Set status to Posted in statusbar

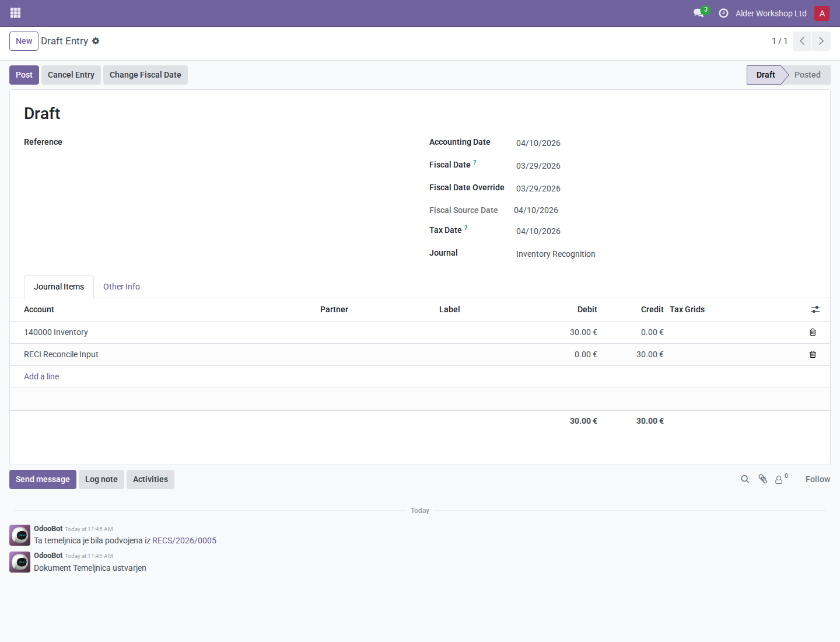click(x=807, y=75)
